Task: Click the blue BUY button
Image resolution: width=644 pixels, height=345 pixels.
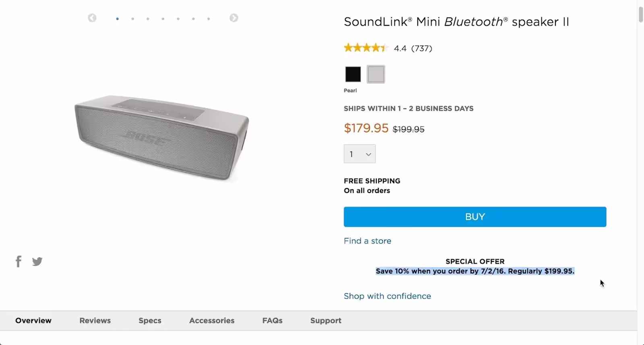Action: tap(475, 217)
